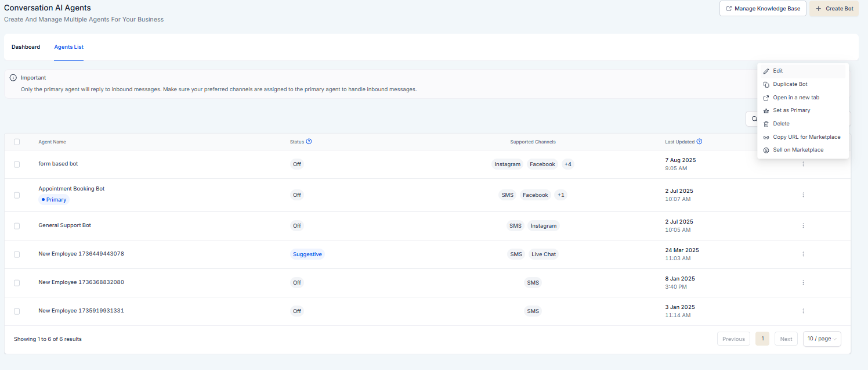Check the form based bot checkbox

tap(17, 164)
